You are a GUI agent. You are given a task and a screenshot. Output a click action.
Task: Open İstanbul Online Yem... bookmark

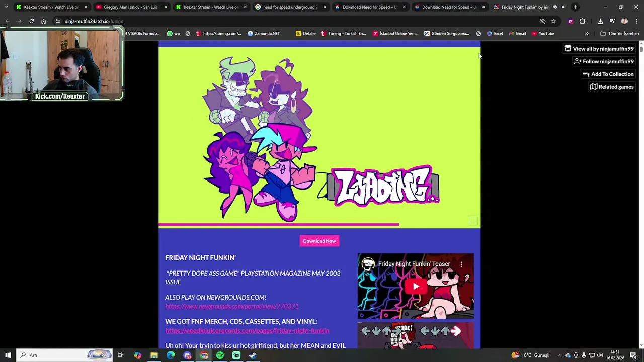pos(395,34)
